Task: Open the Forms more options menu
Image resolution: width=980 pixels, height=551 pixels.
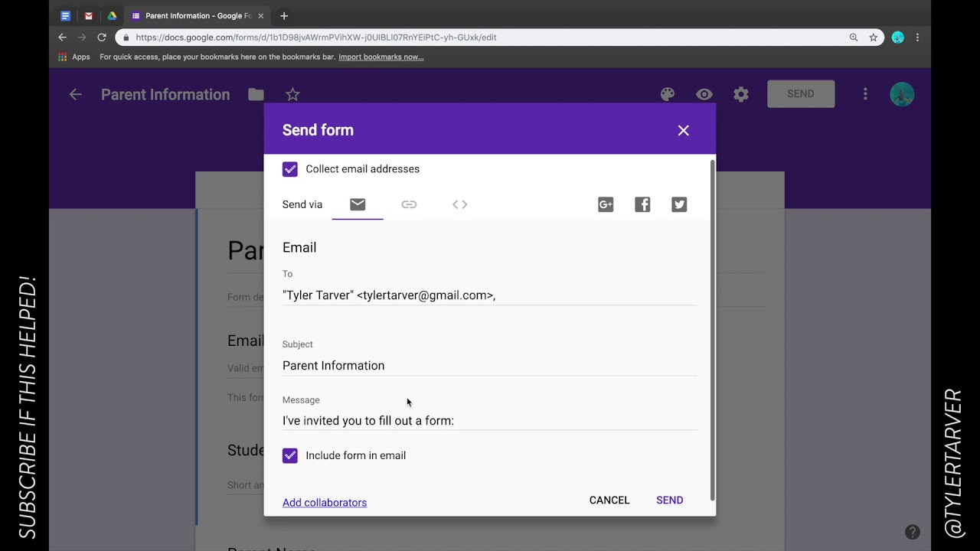Action: (865, 93)
